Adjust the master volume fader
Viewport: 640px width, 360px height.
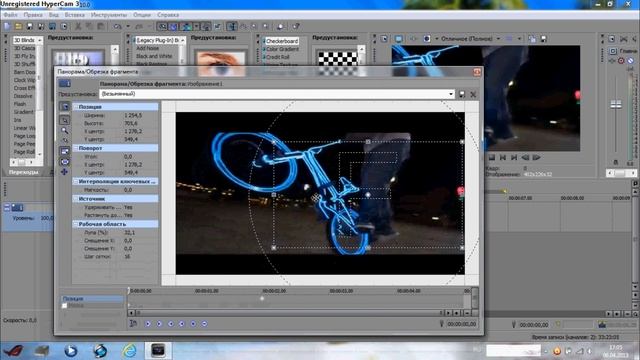pyautogui.click(x=616, y=104)
